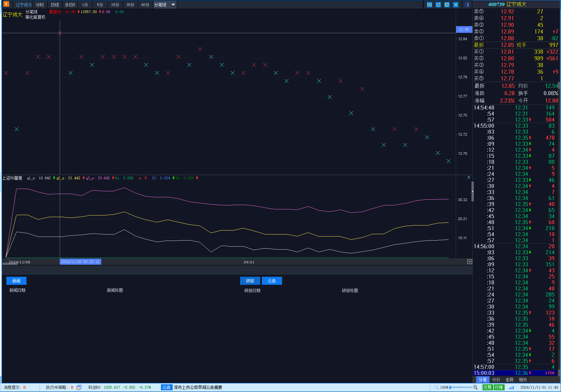This screenshot has width=561, height=392.
Task: Click the zoom in magnifier icon
Action: [475, 387]
